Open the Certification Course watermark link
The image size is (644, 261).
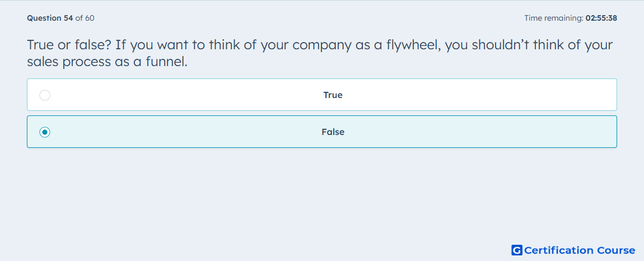[573, 250]
